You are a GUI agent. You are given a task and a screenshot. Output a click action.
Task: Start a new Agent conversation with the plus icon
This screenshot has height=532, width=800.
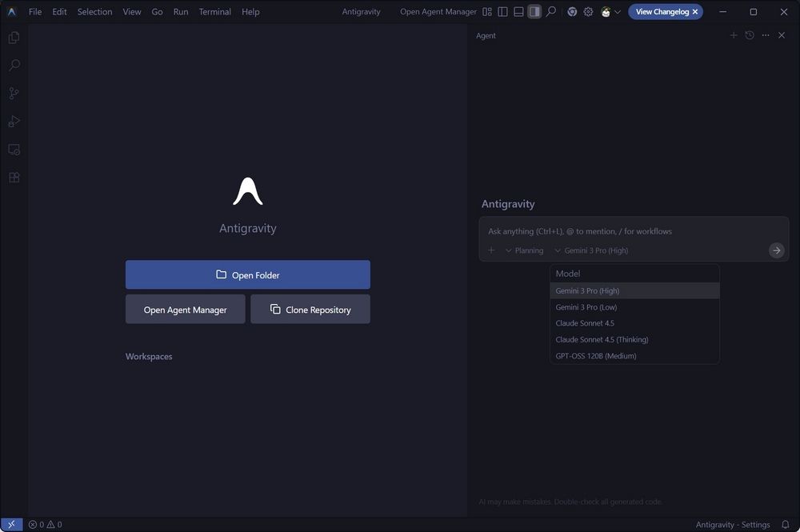point(734,35)
